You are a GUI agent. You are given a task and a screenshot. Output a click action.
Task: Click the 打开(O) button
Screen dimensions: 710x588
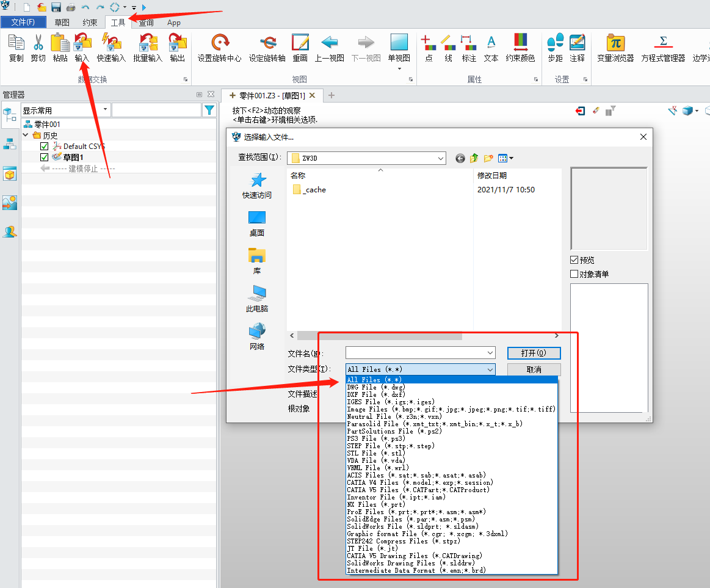[x=534, y=353]
